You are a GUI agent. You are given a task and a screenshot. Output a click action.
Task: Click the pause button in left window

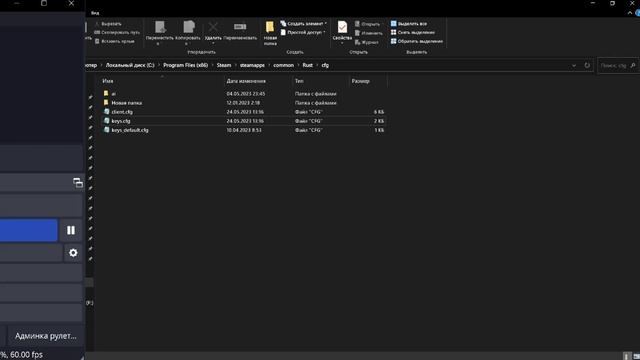(x=71, y=230)
